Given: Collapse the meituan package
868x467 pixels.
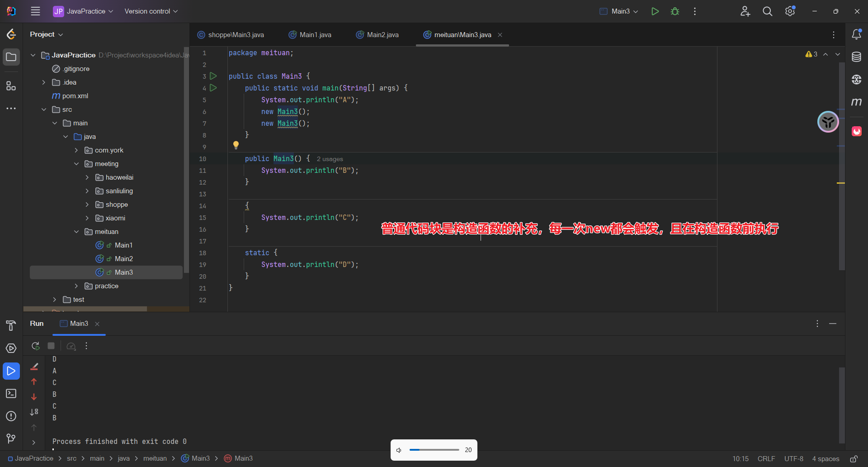Looking at the screenshot, I should coord(76,232).
